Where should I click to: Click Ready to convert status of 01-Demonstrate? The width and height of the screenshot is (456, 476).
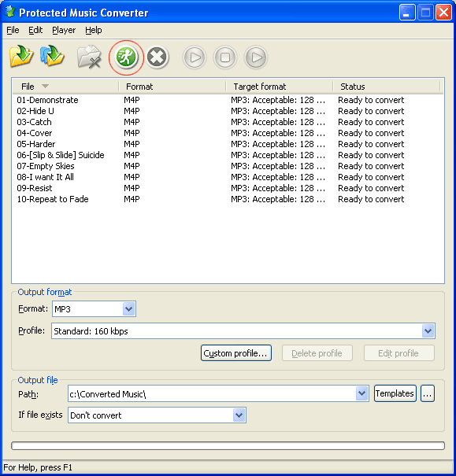click(371, 100)
